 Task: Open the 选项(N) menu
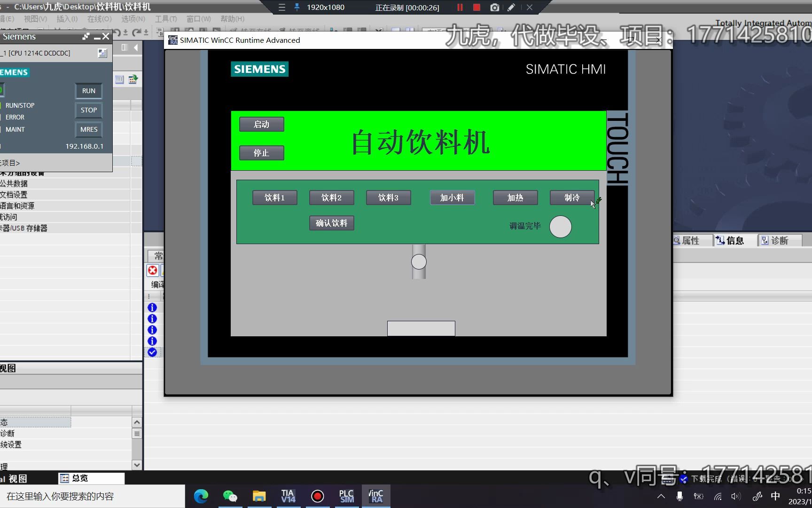133,19
